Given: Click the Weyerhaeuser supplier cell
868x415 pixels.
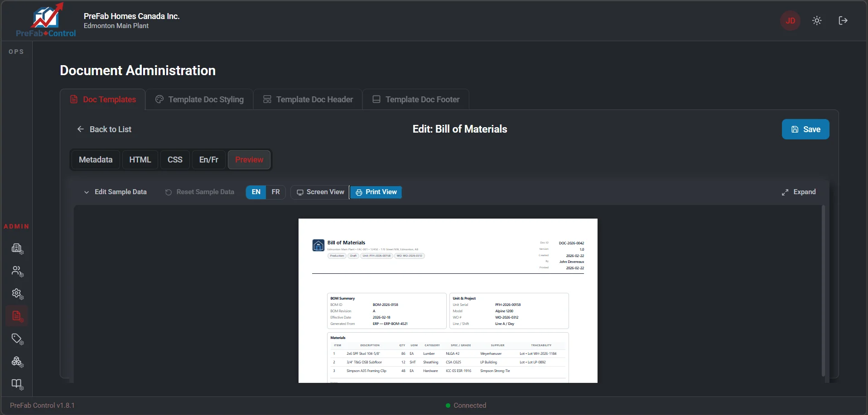Looking at the screenshot, I should 491,353.
